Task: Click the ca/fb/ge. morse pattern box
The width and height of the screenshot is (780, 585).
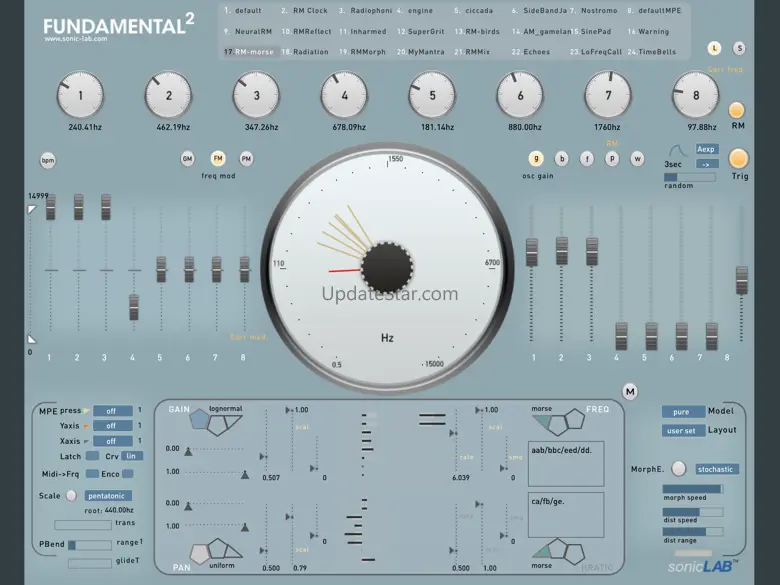Action: tap(566, 515)
